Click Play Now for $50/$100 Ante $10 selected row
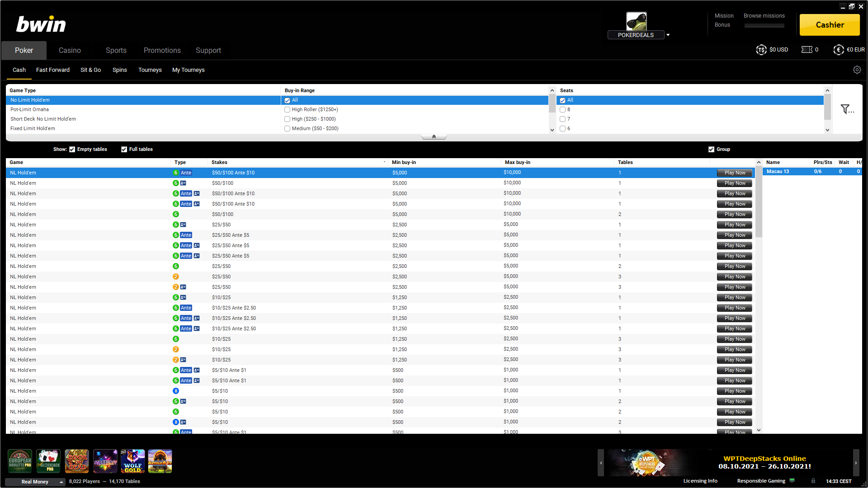Screen dimensions: 868x488 tap(735, 173)
